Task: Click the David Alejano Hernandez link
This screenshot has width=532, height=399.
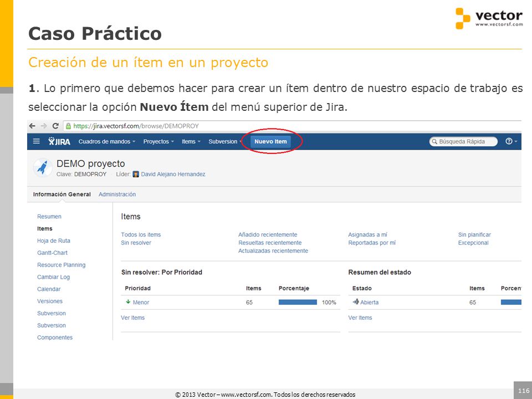Action: (x=173, y=174)
